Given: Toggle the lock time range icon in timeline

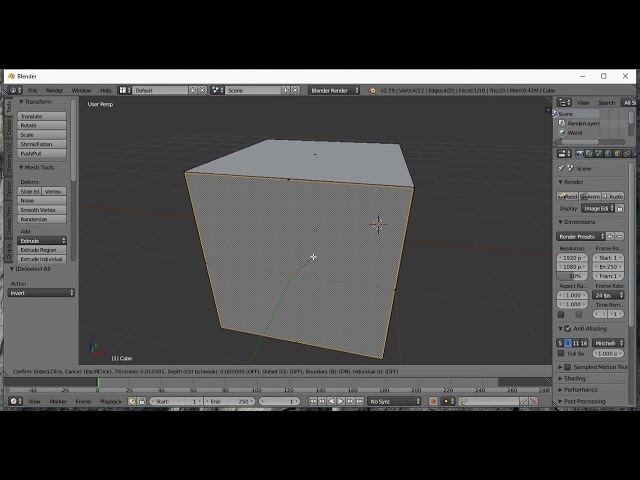Looking at the screenshot, I should (x=141, y=401).
